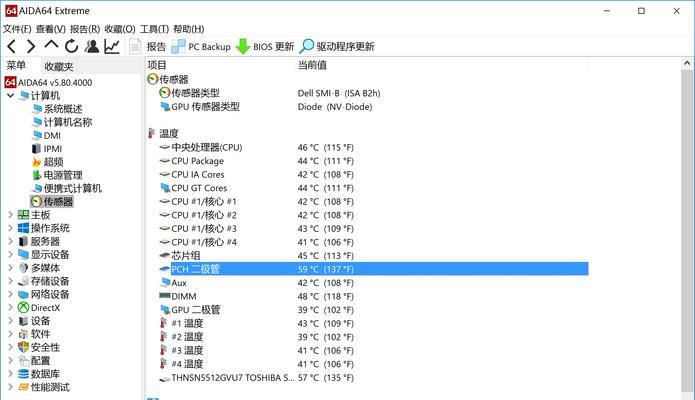Select the GPU 二极管 row

click(x=374, y=310)
